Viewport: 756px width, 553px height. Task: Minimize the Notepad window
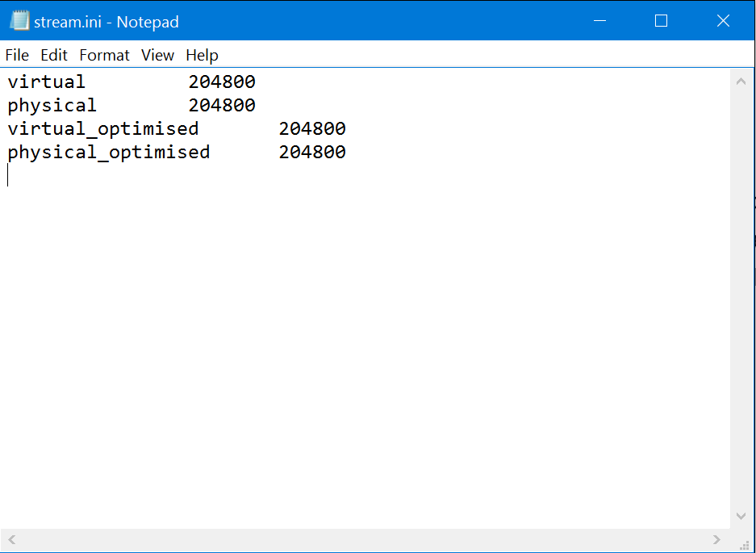[x=599, y=21]
